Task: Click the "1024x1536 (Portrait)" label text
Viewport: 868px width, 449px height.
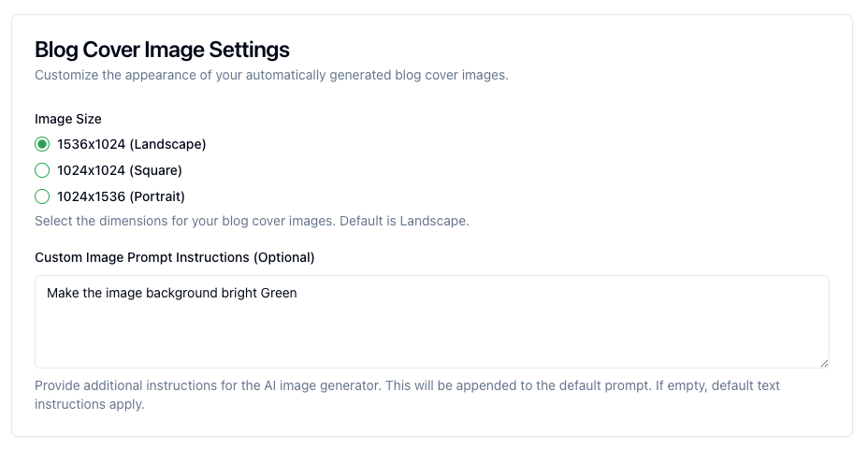Action: pos(121,196)
